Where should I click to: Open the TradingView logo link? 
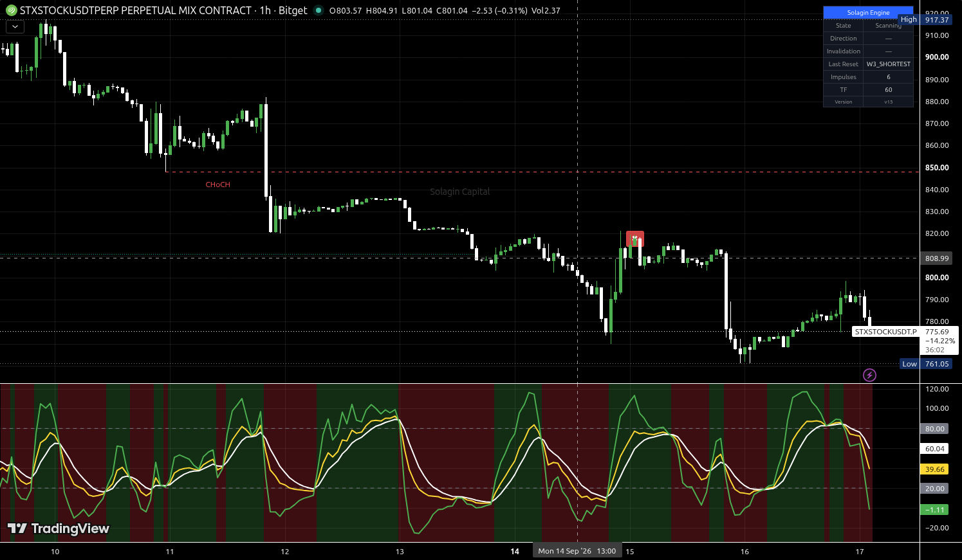tap(59, 528)
